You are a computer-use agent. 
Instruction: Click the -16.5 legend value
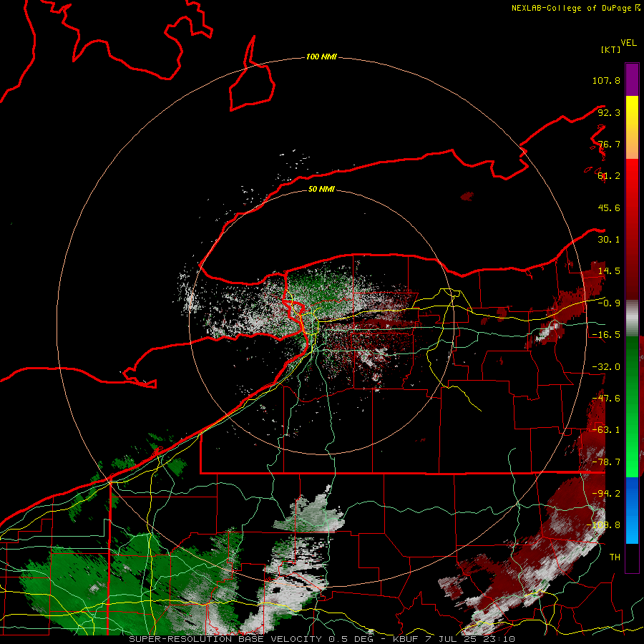tap(606, 335)
